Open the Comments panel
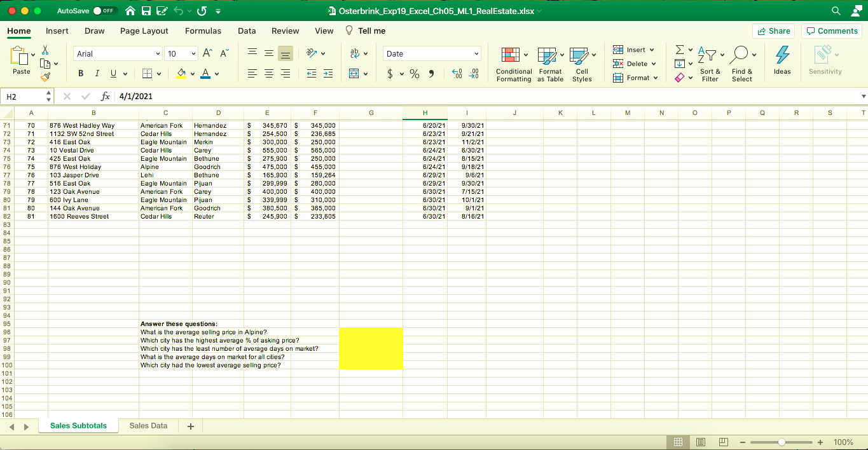This screenshot has height=450, width=868. click(x=832, y=31)
